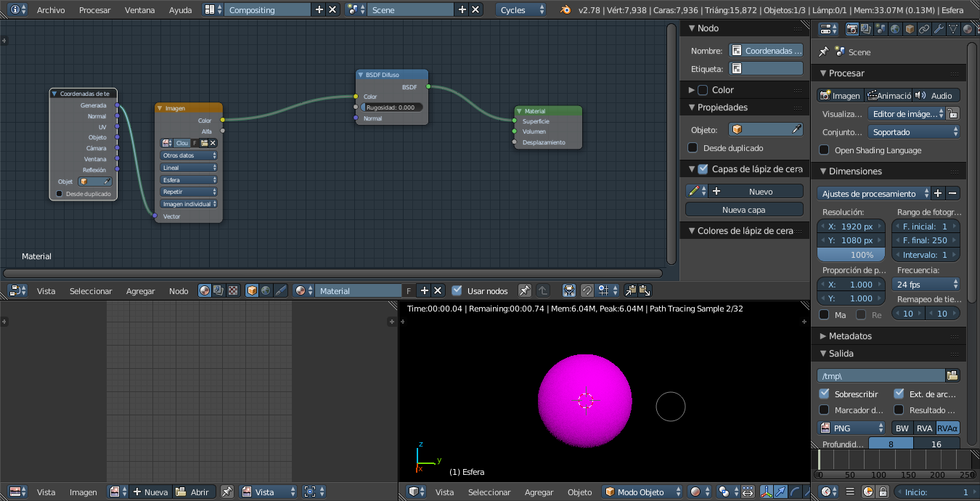980x501 pixels.
Task: Click the Animación render button
Action: [889, 96]
